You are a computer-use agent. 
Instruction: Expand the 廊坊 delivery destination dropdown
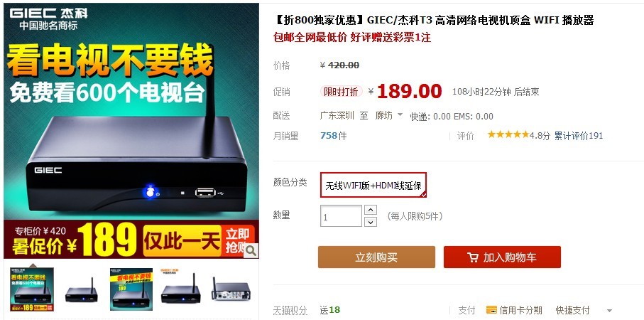point(400,114)
